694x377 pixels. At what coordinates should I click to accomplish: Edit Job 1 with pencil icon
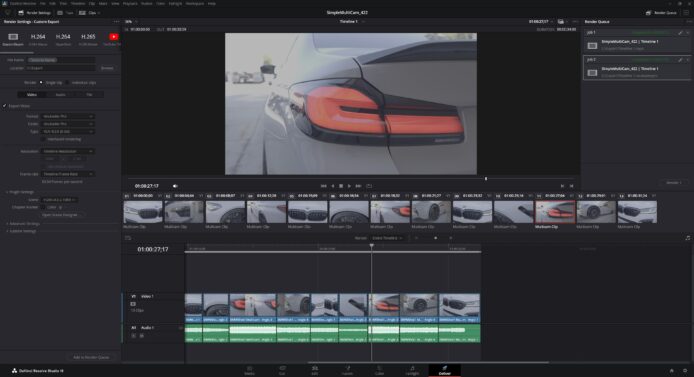click(680, 33)
